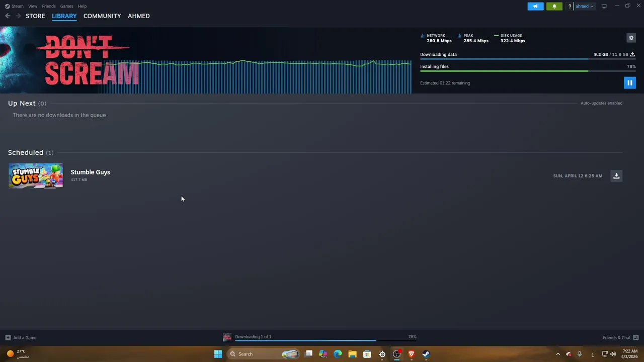
Task: Expand the ahmed account dropdown
Action: [x=585, y=7]
